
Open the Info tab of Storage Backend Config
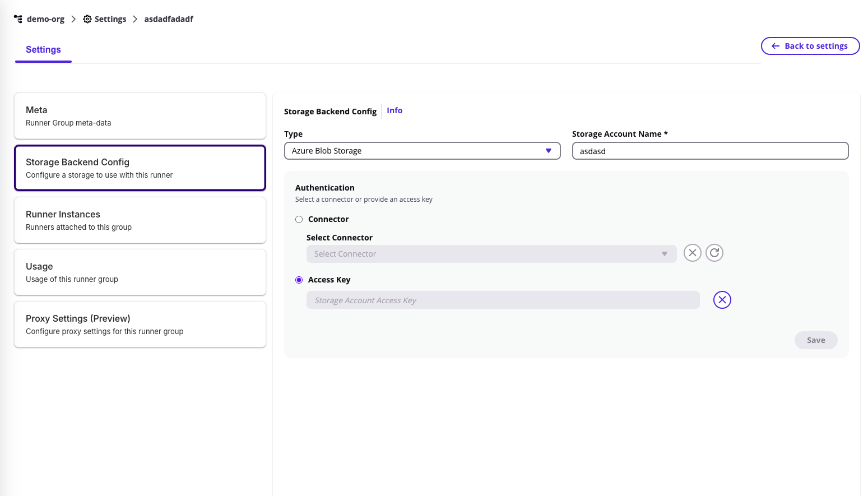tap(394, 110)
